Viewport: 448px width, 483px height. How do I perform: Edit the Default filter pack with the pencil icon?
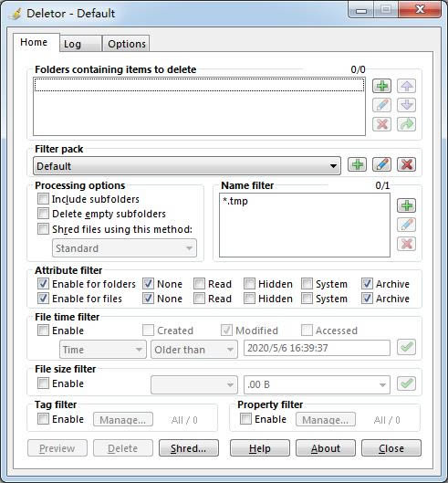coord(381,164)
